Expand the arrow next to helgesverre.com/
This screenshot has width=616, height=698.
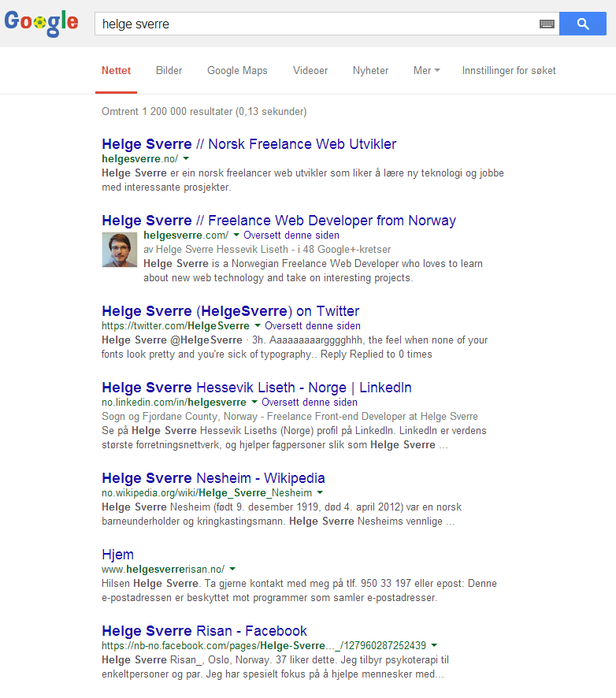click(x=236, y=235)
